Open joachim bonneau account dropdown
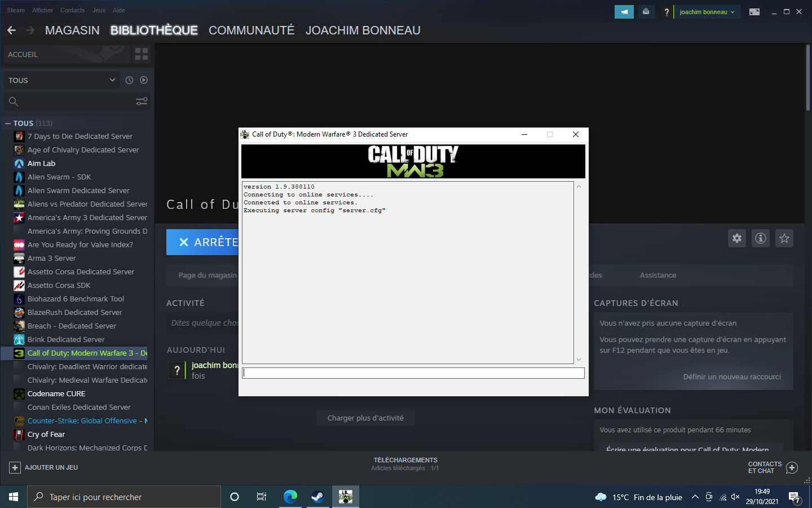The image size is (812, 508). click(x=707, y=12)
